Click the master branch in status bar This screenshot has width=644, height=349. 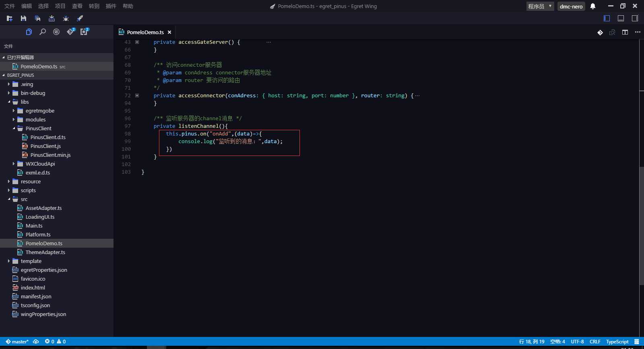[x=17, y=341]
